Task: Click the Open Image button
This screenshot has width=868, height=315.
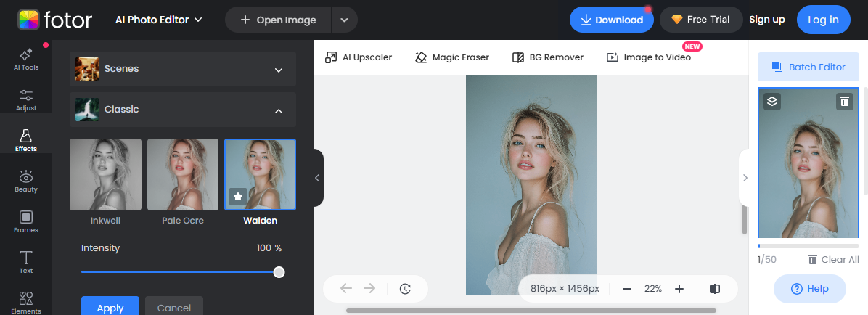Action: [278, 20]
